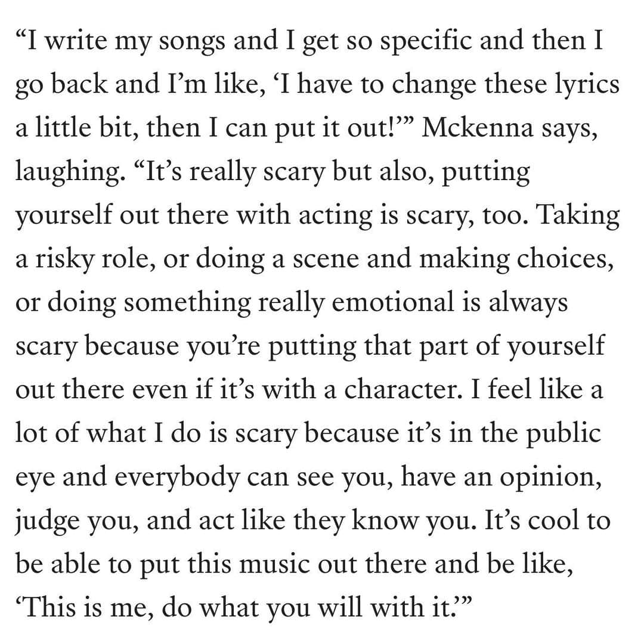Click the word 'everybody' in the text
Viewport: 644px width, 644px height.
177,478
